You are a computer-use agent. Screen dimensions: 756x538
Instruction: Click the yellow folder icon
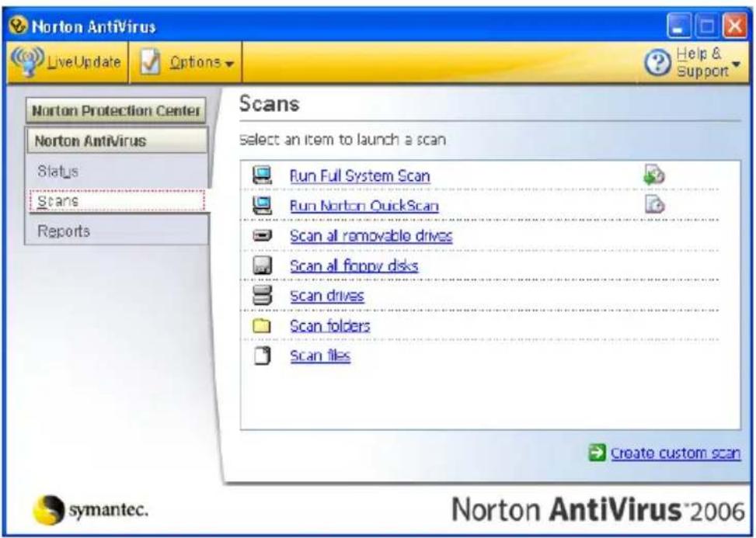[262, 326]
